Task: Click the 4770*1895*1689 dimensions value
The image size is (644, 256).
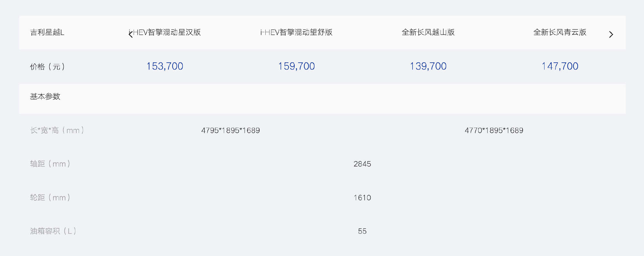Action: [x=494, y=130]
